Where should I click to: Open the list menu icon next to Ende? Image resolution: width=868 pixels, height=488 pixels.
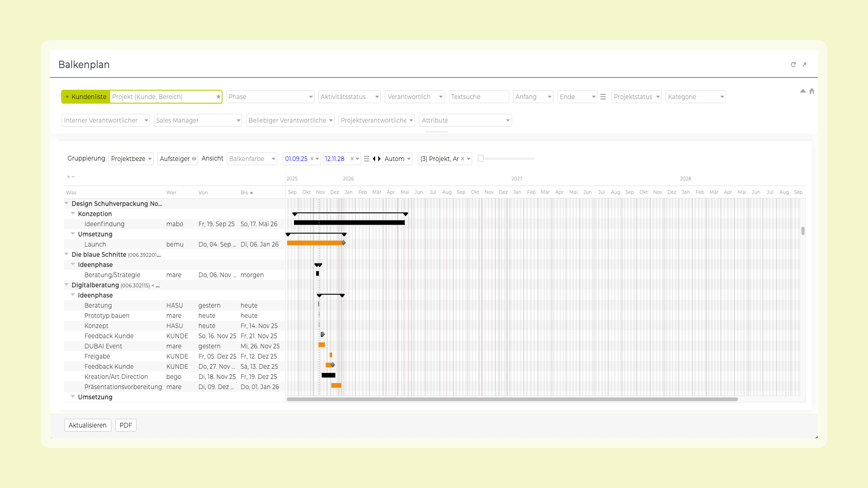[603, 97]
